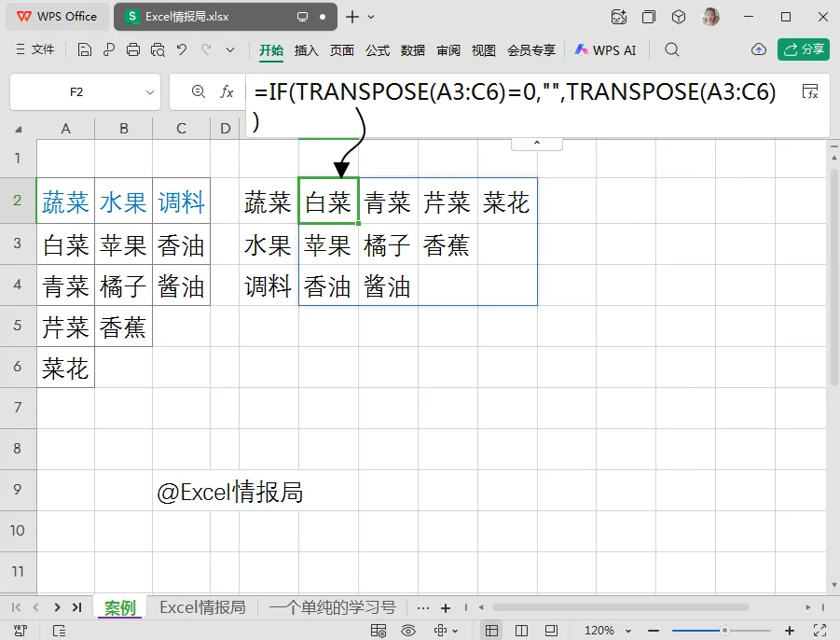Open the 文件 menu
840x640 pixels.
pyautogui.click(x=35, y=49)
